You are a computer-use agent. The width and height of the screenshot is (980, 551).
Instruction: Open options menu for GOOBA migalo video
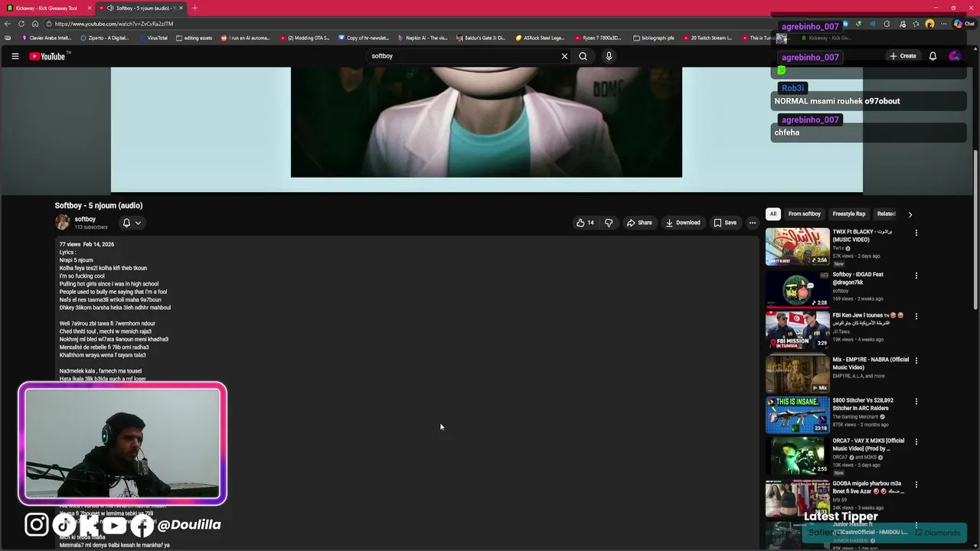pyautogui.click(x=916, y=484)
